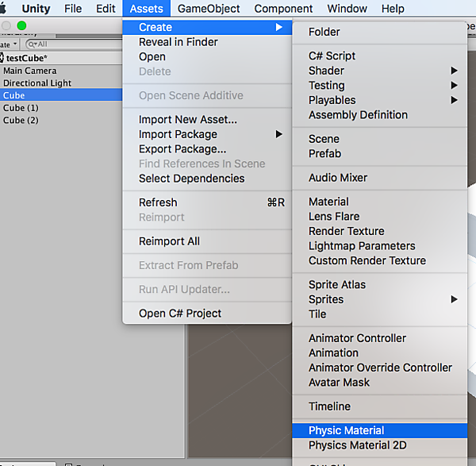
Task: Click the Assets menu
Action: coord(146,9)
